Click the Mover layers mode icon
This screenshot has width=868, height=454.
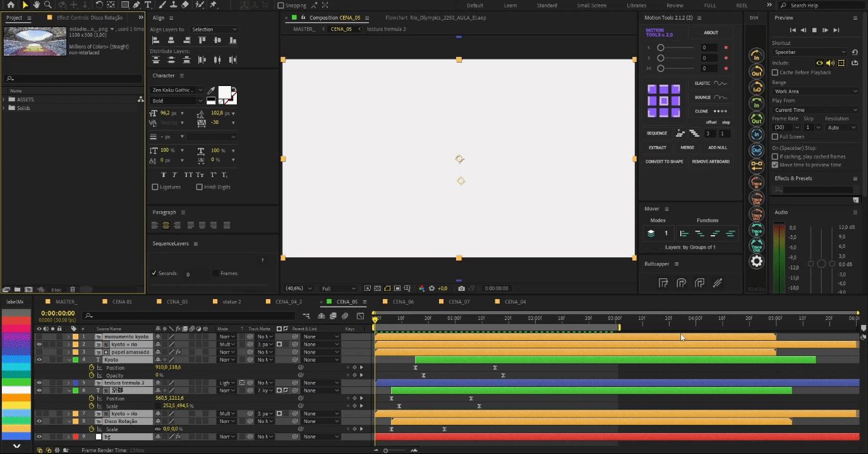[651, 233]
